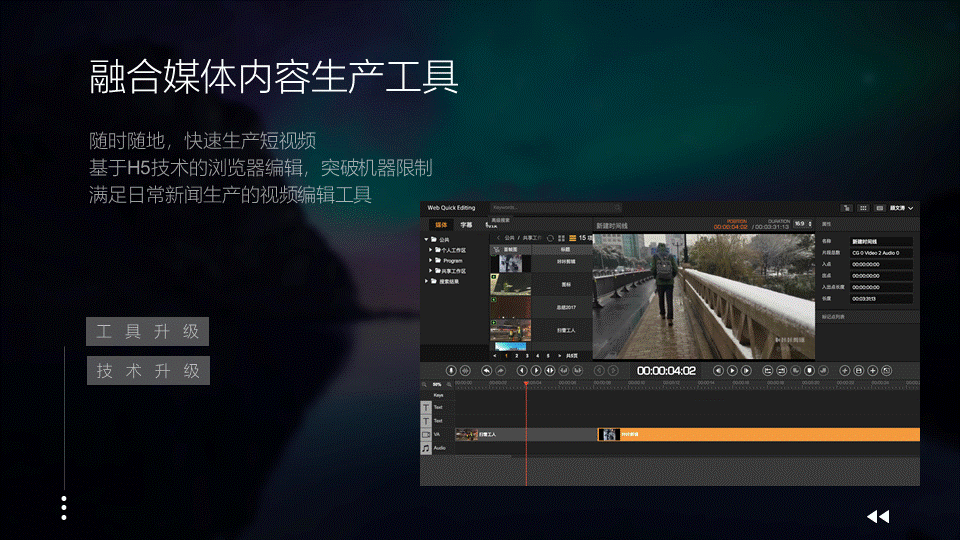Click the 名称 field containing 新建时间线

tap(881, 241)
